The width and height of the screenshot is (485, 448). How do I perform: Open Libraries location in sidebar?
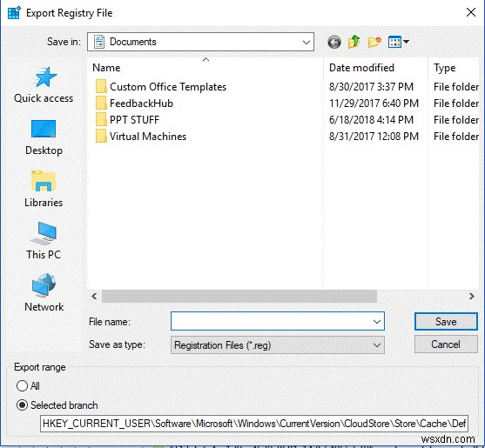tap(44, 189)
